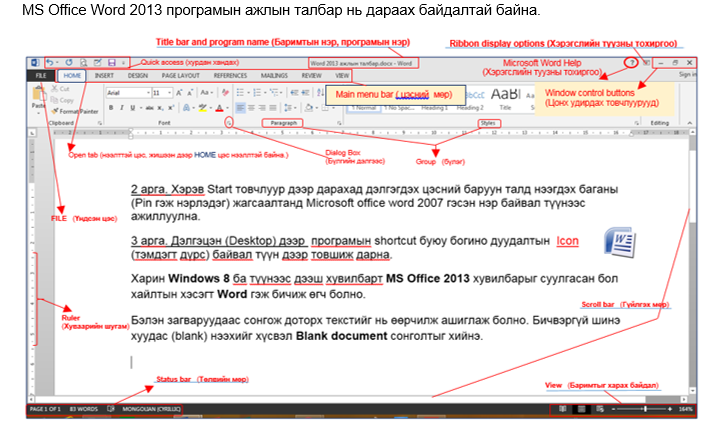The height and width of the screenshot is (442, 705).
Task: Toggle Justify paragraph alignment
Action: pyautogui.click(x=273, y=108)
